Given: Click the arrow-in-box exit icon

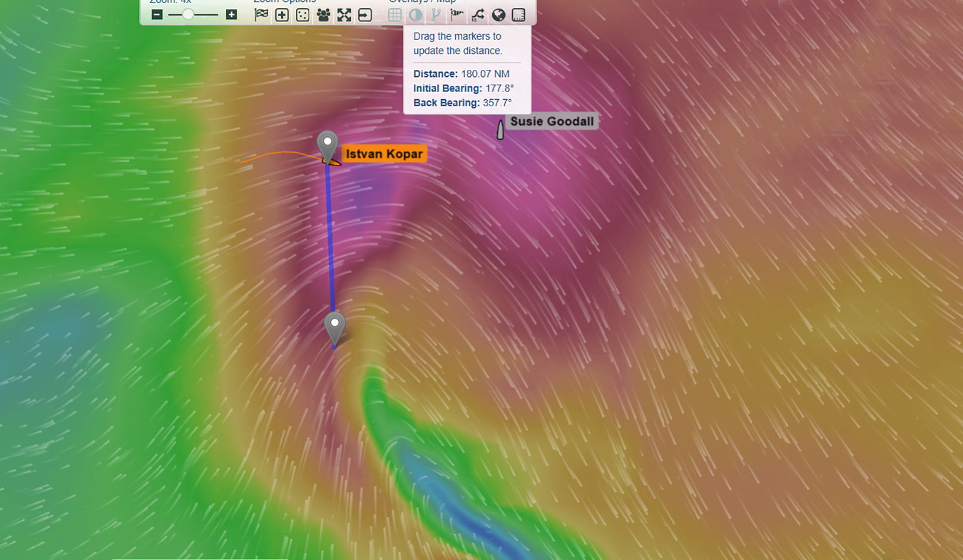Looking at the screenshot, I should [x=365, y=15].
